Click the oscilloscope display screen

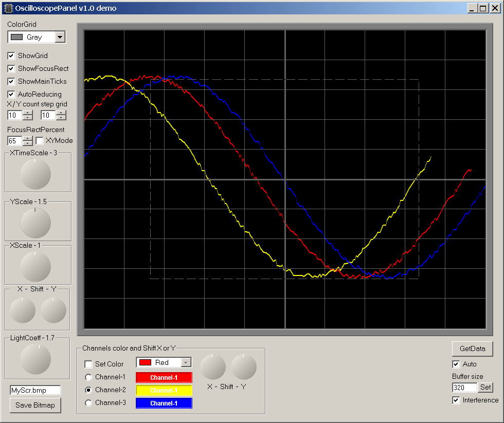pos(285,179)
